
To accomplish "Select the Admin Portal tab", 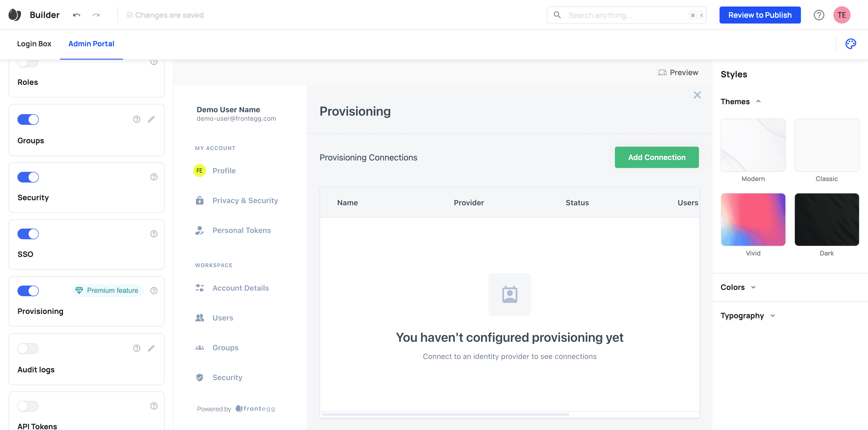I will [91, 44].
